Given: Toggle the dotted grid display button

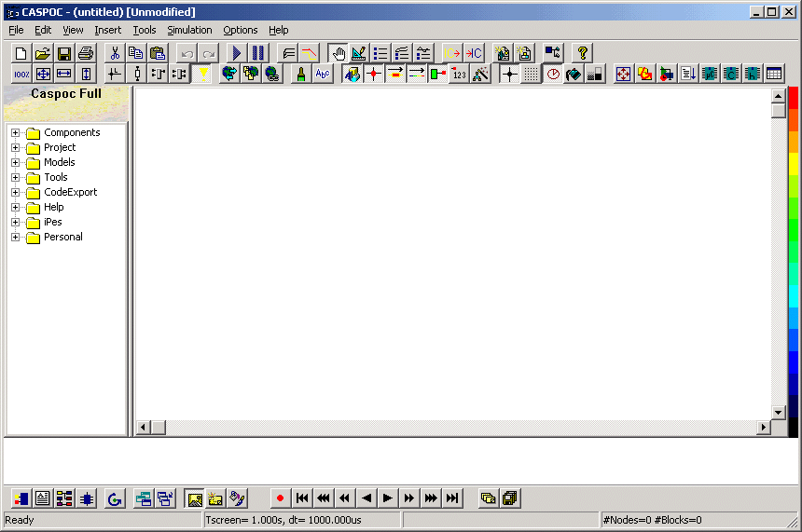Looking at the screenshot, I should (x=531, y=75).
